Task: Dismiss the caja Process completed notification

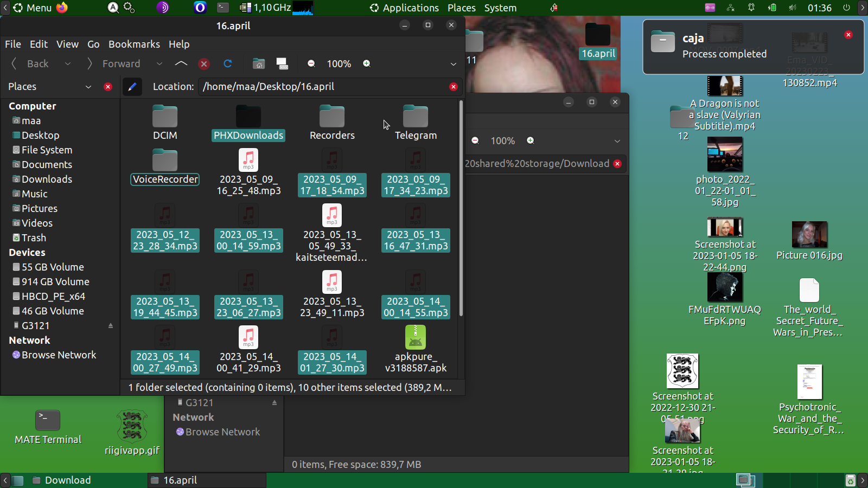Action: [848, 35]
